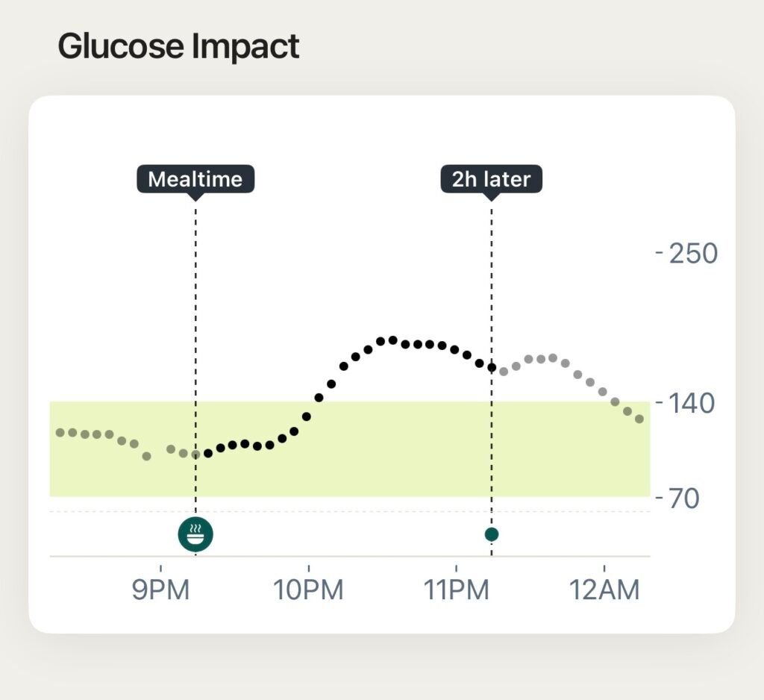Tap the black dot crossing the 140 level
The image size is (764, 700).
[319, 398]
